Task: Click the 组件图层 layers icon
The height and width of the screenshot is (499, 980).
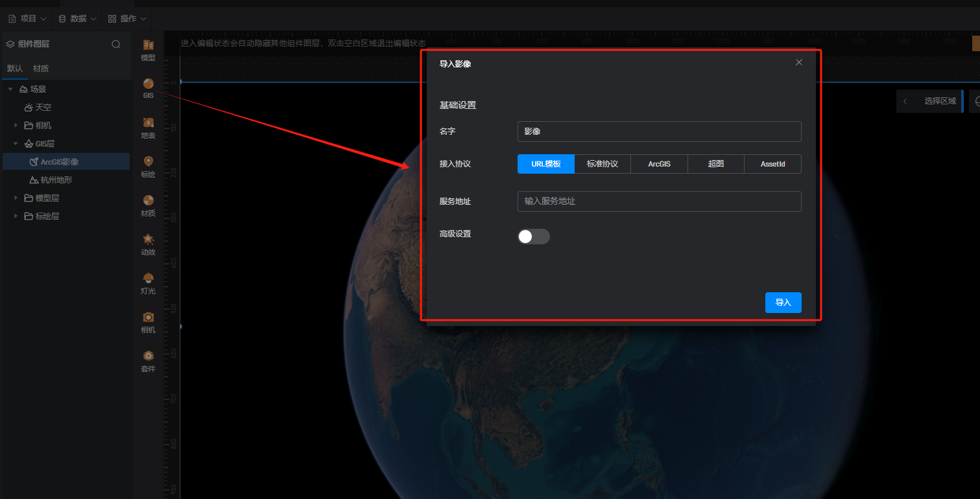Action: [10, 44]
